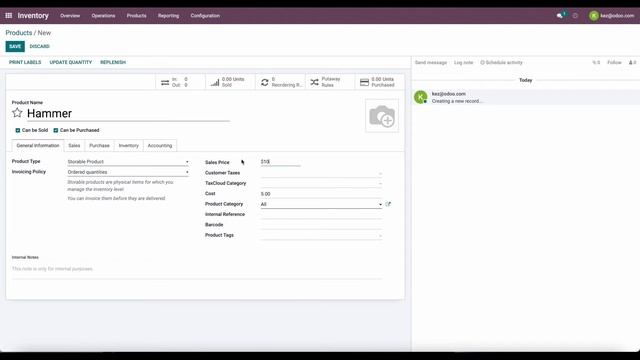Switch to the Purchase tab
The image size is (640, 360).
pyautogui.click(x=100, y=146)
